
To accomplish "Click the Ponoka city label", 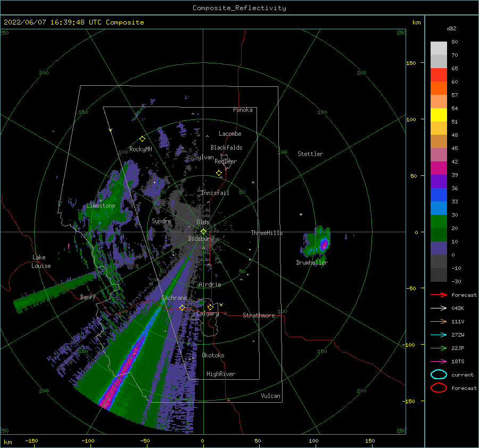I will click(243, 110).
